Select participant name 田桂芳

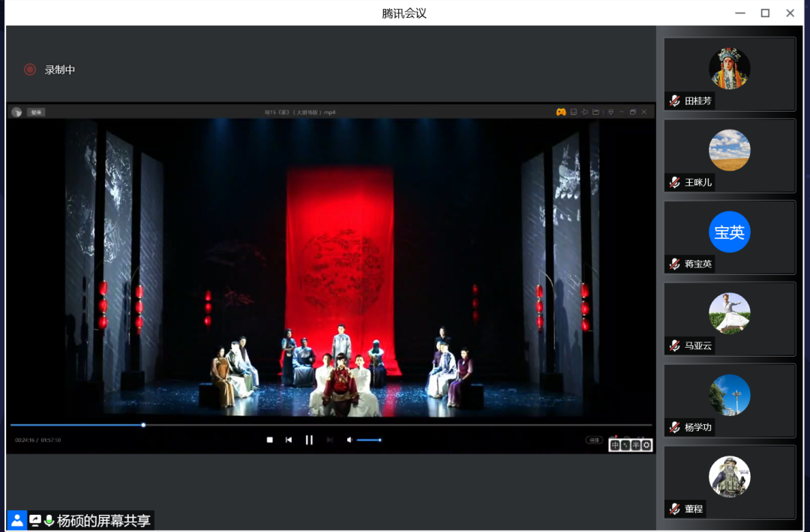tap(698, 100)
